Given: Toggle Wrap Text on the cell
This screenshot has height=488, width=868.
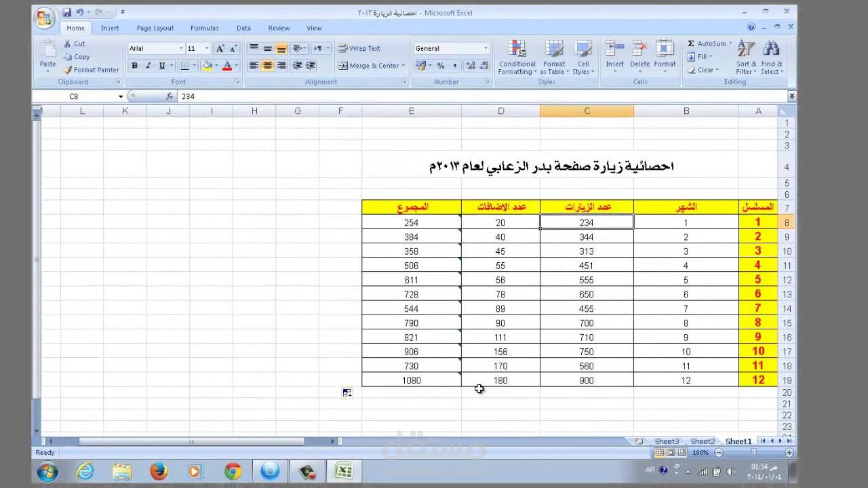Looking at the screenshot, I should 360,48.
